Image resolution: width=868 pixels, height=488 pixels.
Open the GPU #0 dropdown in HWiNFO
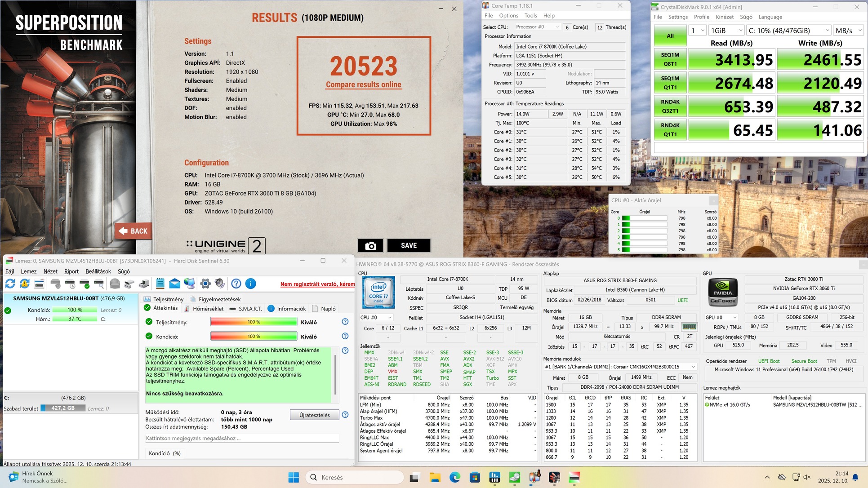pyautogui.click(x=721, y=317)
